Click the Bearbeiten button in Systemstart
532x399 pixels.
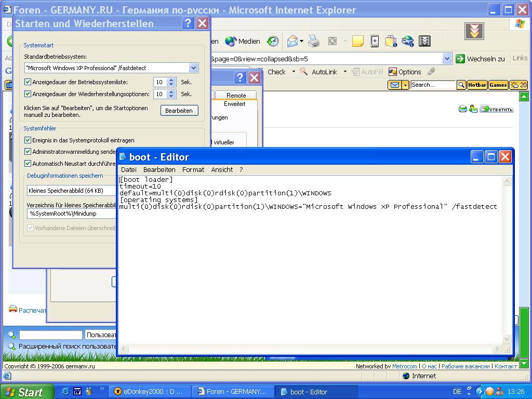(179, 111)
